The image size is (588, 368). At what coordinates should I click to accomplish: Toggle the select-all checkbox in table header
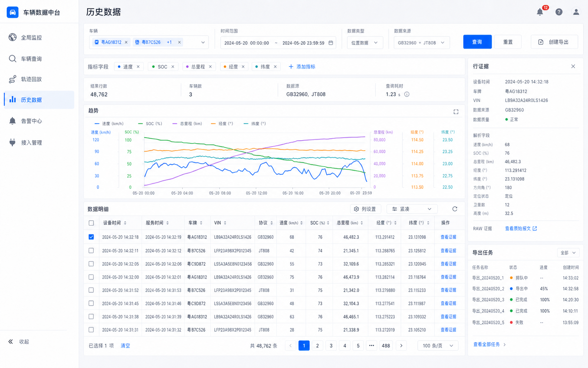[x=91, y=223]
